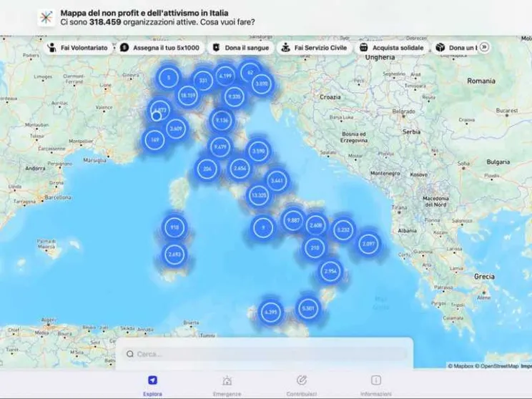
Task: Expand more filters with the double-chevron button
Action: coord(484,47)
